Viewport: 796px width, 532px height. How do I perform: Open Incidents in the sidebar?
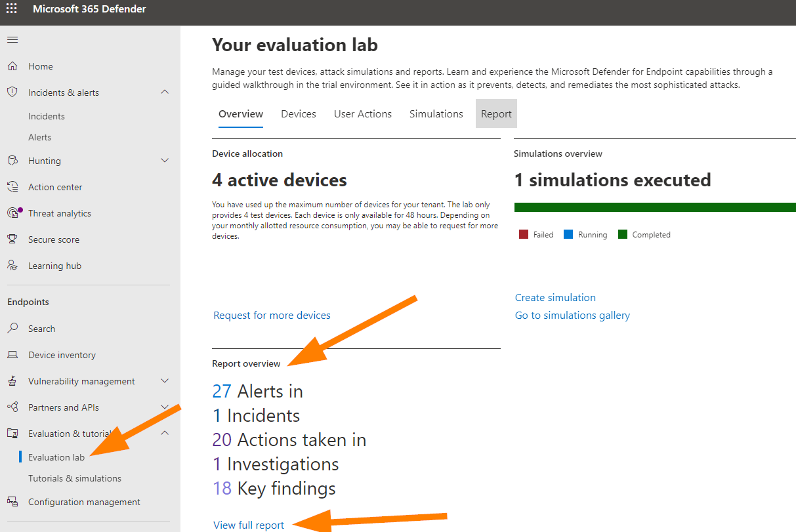point(47,116)
